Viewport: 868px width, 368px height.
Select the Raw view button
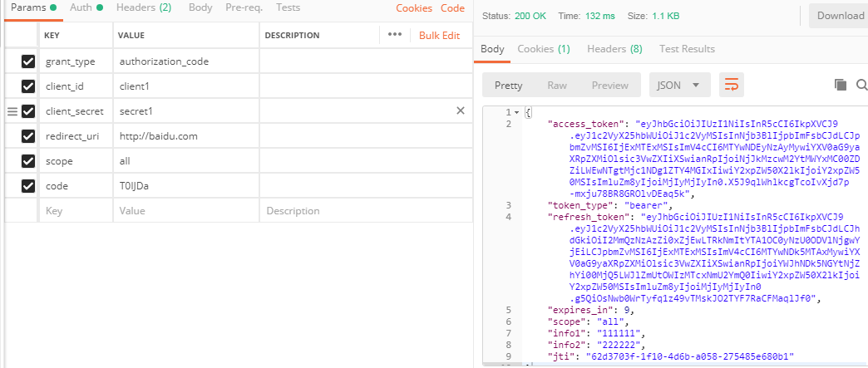click(x=557, y=86)
